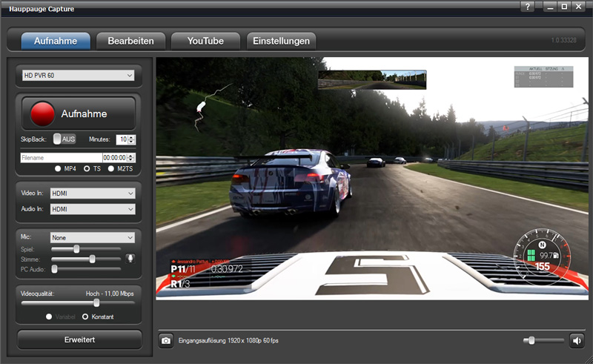Open the Audio In source dropdown

pyautogui.click(x=92, y=209)
